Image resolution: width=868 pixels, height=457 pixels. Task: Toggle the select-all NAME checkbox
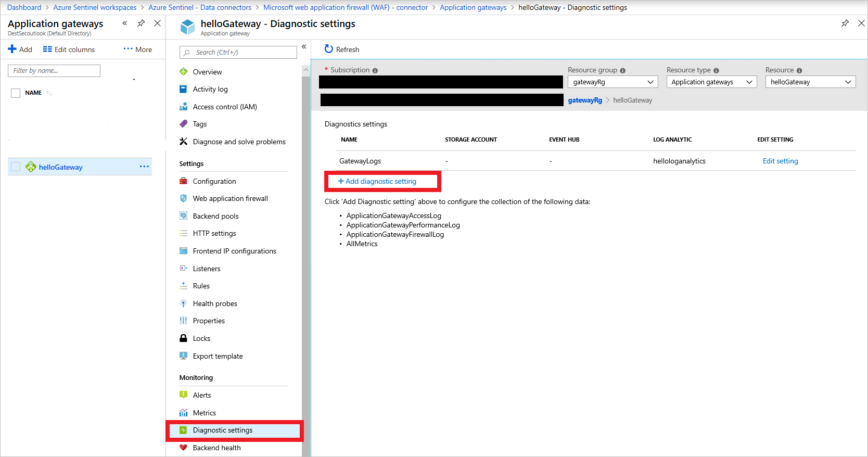[x=16, y=93]
